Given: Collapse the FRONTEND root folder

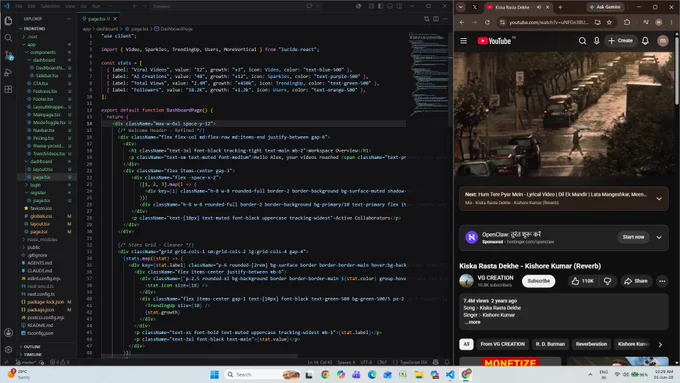Looking at the screenshot, I should point(33,29).
